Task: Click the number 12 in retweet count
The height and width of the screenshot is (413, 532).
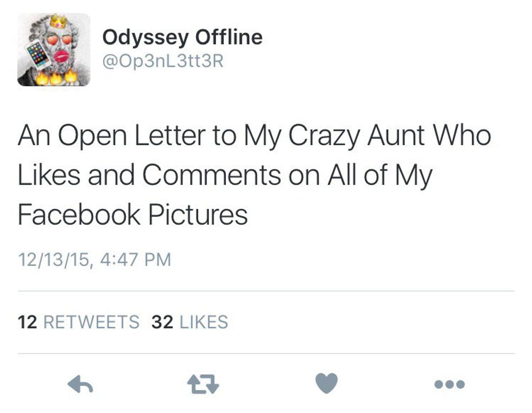Action: [x=27, y=322]
